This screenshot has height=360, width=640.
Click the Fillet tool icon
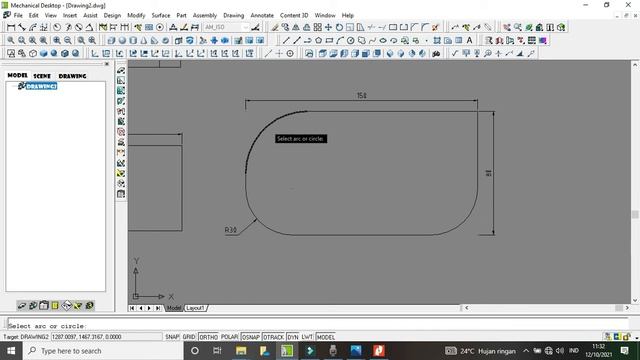425,27
